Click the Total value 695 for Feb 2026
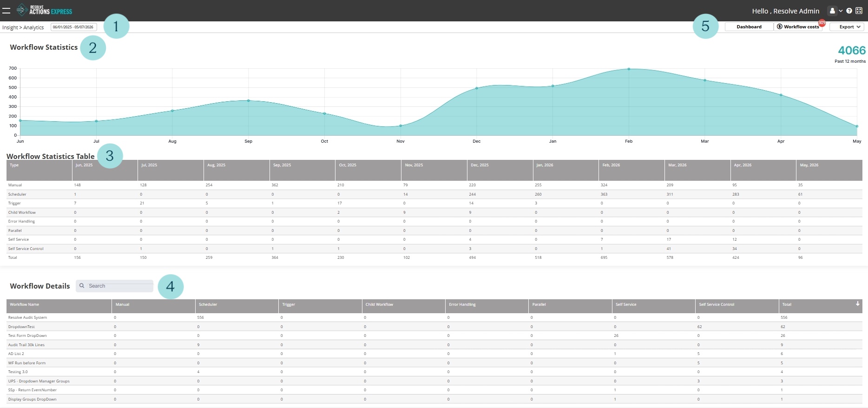The image size is (868, 408). coord(604,257)
